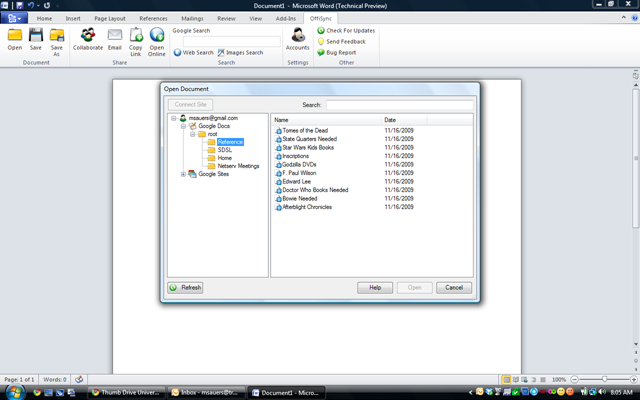Select Star Wars Kids Books document

coord(308,148)
